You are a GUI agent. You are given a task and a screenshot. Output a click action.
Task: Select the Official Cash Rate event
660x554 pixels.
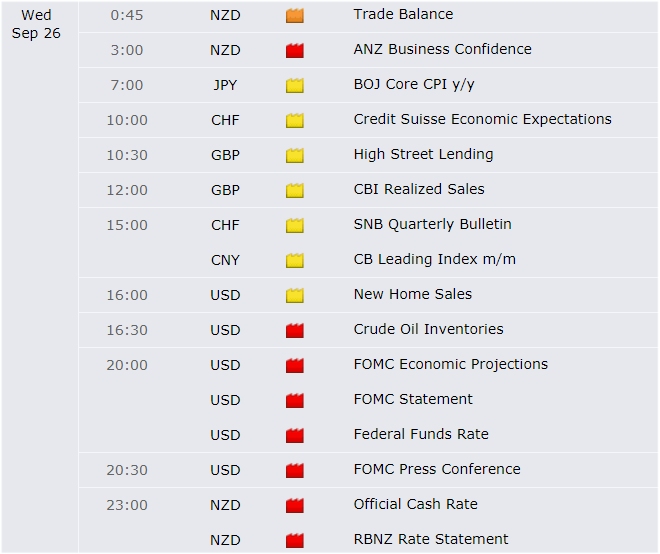415,504
